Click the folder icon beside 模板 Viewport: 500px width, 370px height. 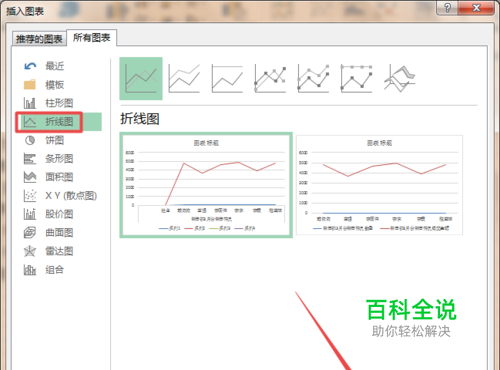tap(30, 85)
